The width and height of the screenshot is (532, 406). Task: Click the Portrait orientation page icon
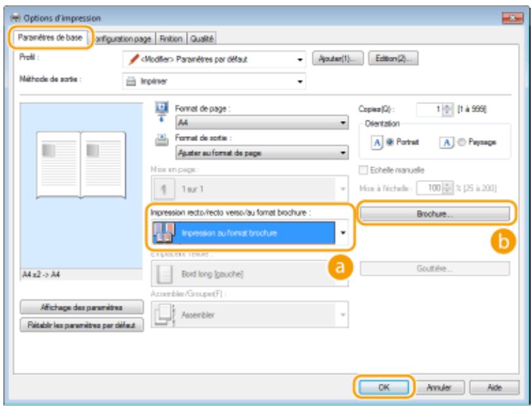point(377,143)
